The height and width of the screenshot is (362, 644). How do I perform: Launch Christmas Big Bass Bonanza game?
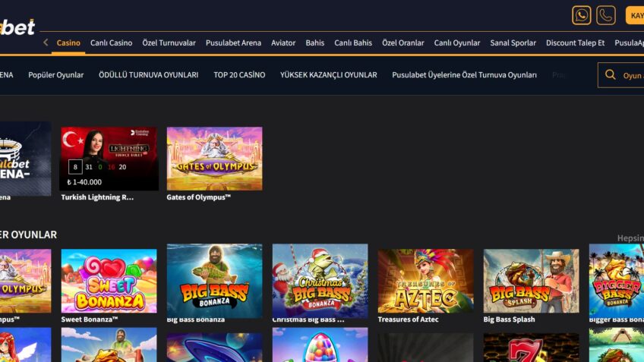(x=320, y=281)
